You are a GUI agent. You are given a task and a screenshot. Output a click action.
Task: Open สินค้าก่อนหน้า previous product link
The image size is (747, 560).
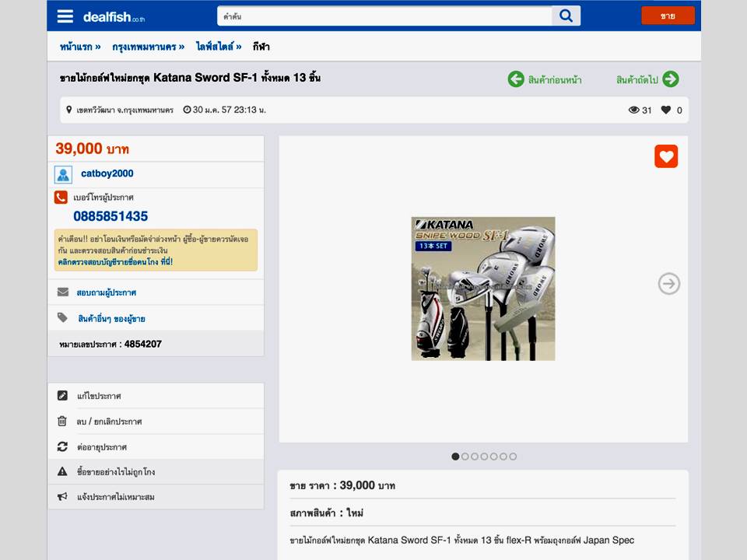pos(555,79)
